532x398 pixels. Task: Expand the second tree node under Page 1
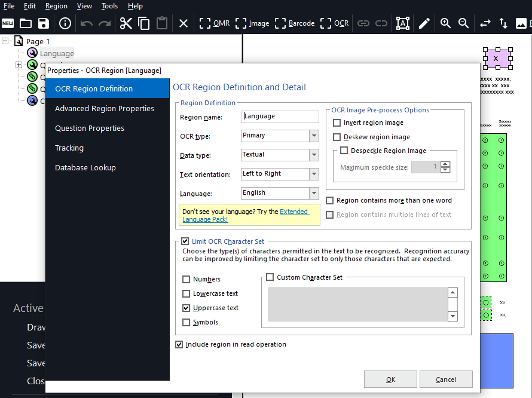point(19,65)
